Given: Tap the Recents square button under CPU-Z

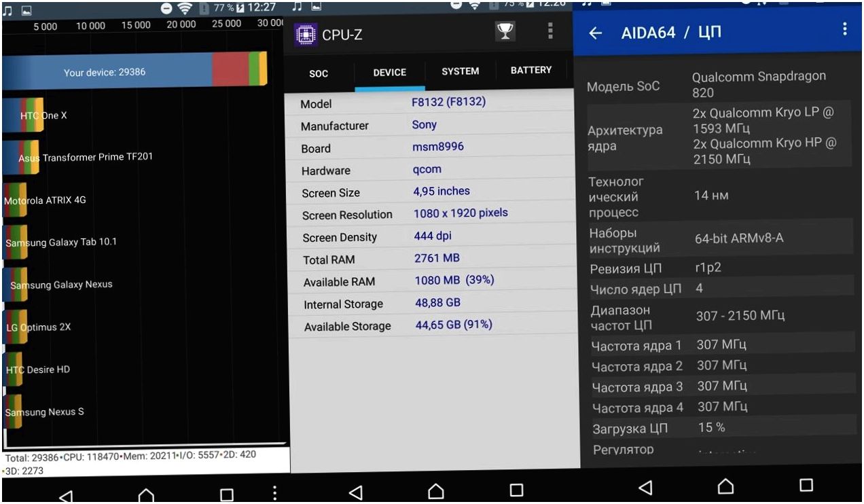Looking at the screenshot, I should tap(516, 490).
